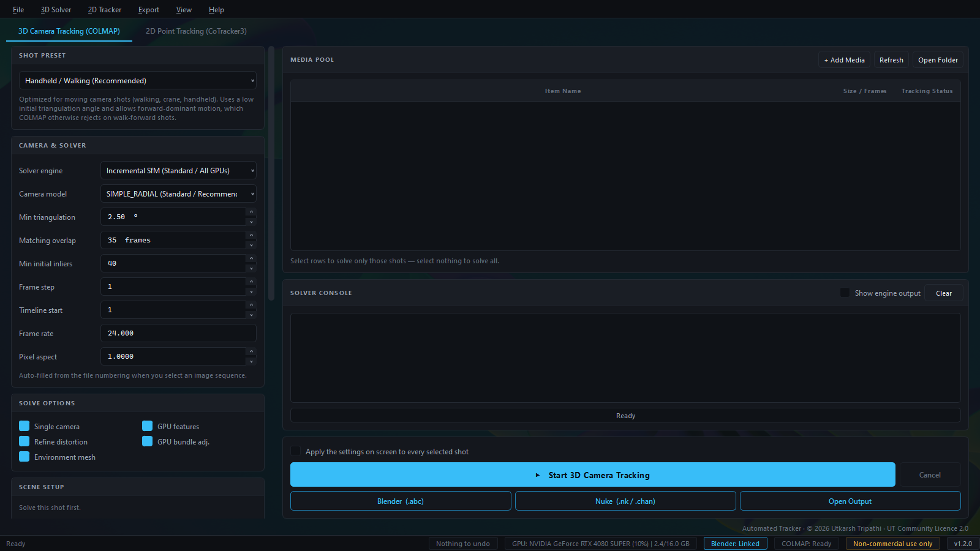Decrease Min triangulation value with down arrow
The image size is (980, 551).
click(251, 222)
